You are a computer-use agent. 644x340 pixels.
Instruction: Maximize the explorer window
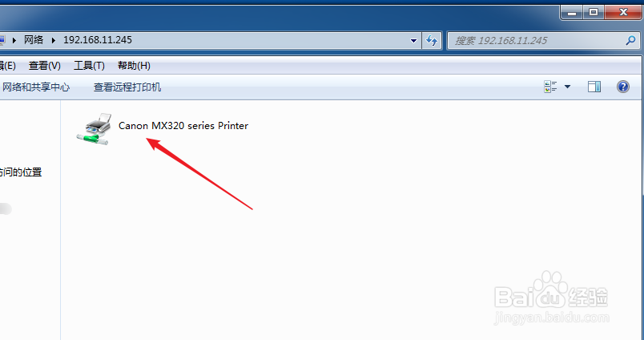pos(594,12)
